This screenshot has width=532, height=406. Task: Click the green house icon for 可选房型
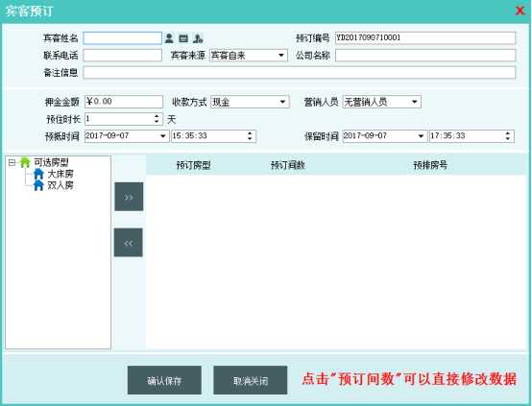tap(25, 162)
